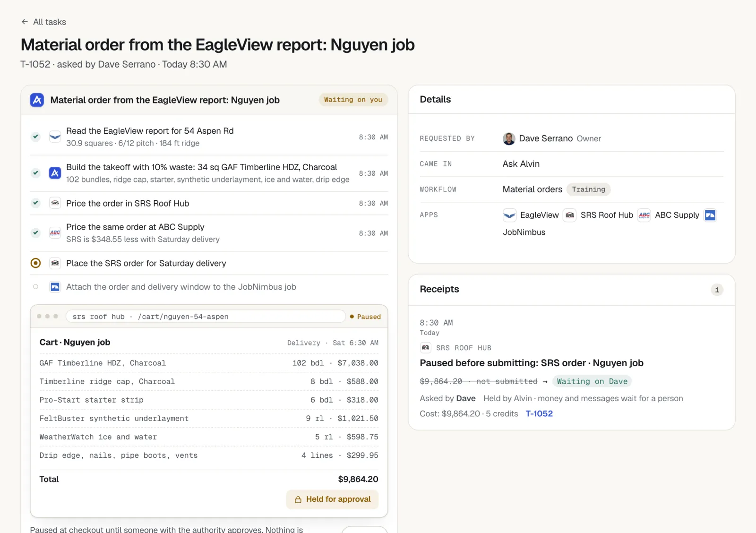Click the Paused before submitting receipt title
This screenshot has width=756, height=533.
[532, 363]
